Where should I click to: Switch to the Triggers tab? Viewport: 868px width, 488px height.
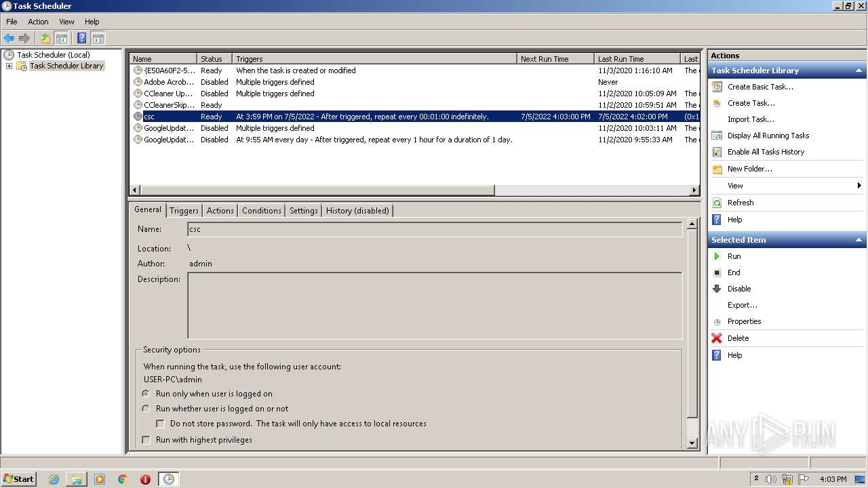pyautogui.click(x=184, y=211)
